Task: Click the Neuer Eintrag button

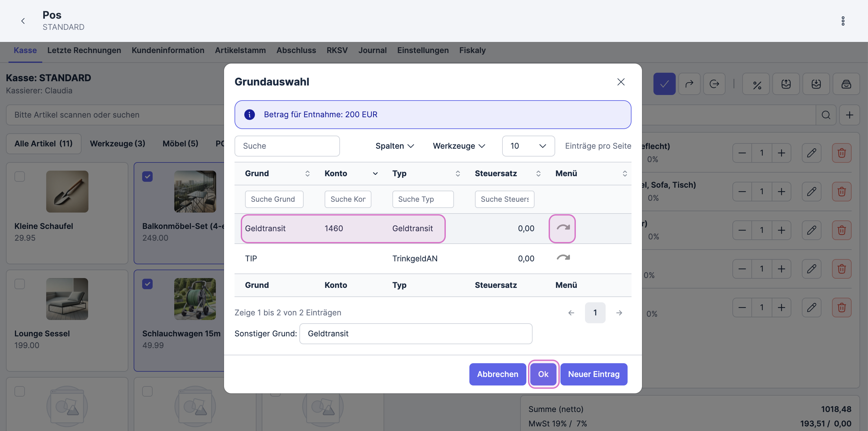Action: [594, 374]
